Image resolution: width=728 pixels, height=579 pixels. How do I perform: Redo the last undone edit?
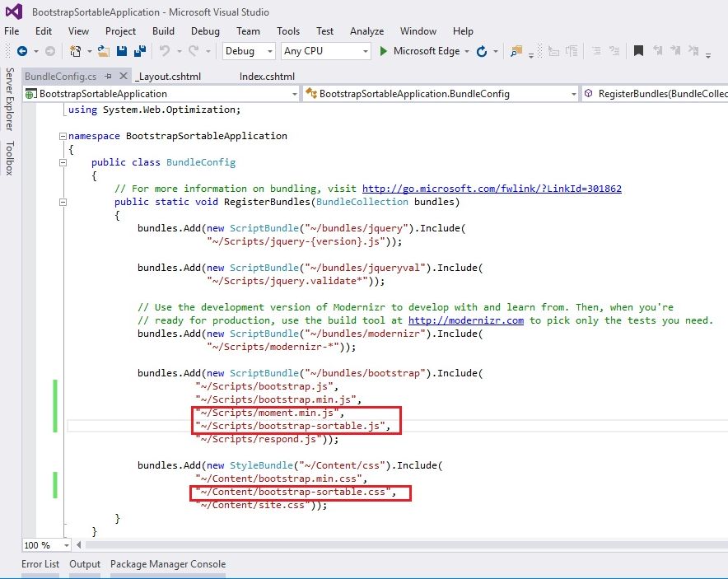click(192, 50)
